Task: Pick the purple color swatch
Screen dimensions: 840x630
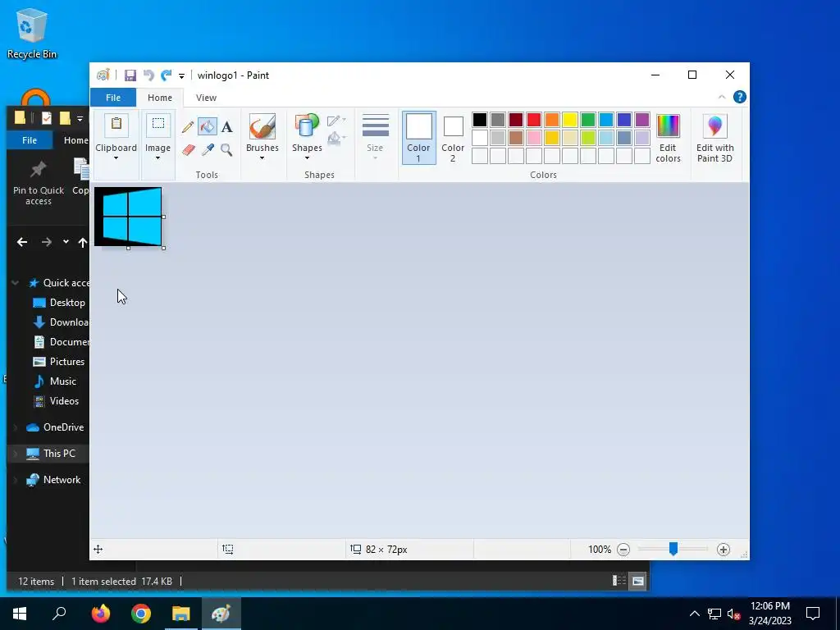Action: click(x=641, y=120)
